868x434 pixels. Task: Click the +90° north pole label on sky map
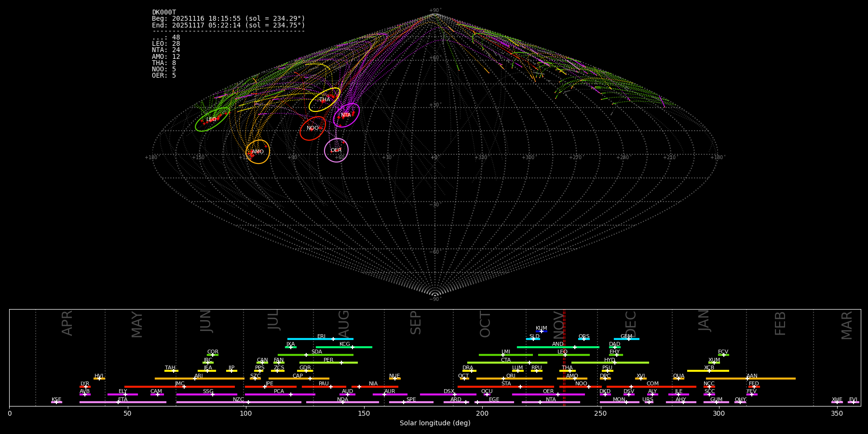[x=434, y=11]
